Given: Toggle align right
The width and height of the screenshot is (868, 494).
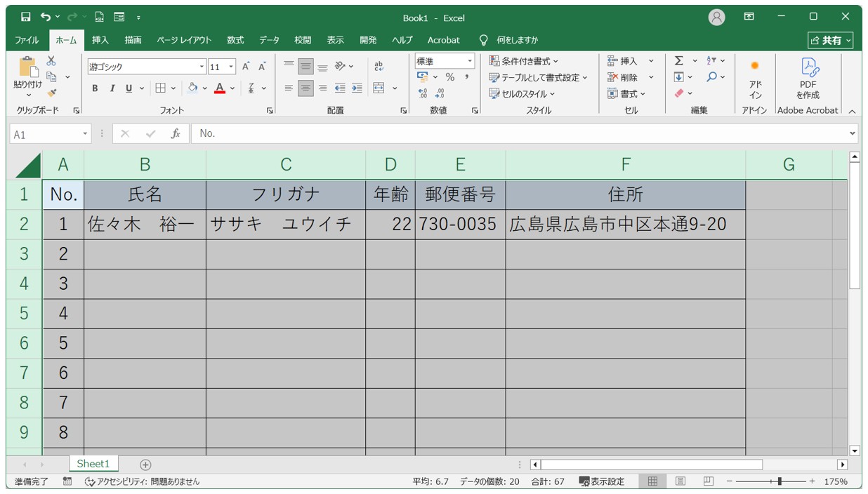Looking at the screenshot, I should pos(322,88).
